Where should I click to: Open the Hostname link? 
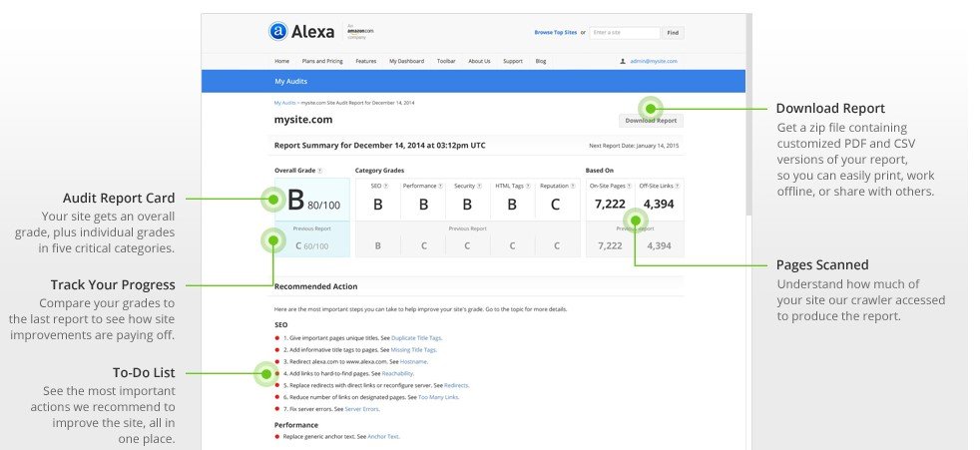(415, 362)
